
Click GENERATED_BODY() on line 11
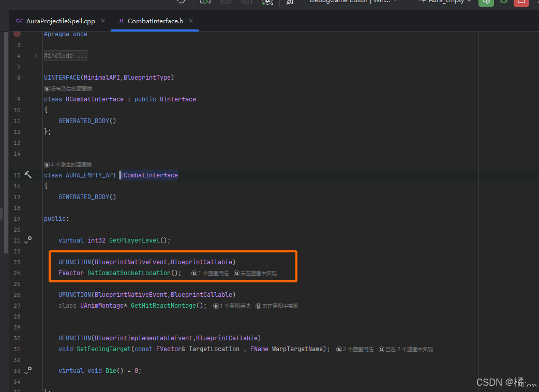click(87, 120)
